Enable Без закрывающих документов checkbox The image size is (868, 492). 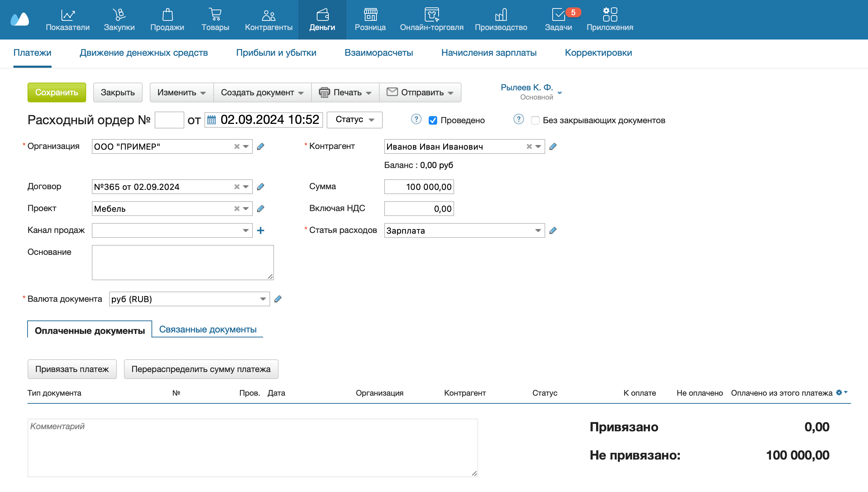535,120
